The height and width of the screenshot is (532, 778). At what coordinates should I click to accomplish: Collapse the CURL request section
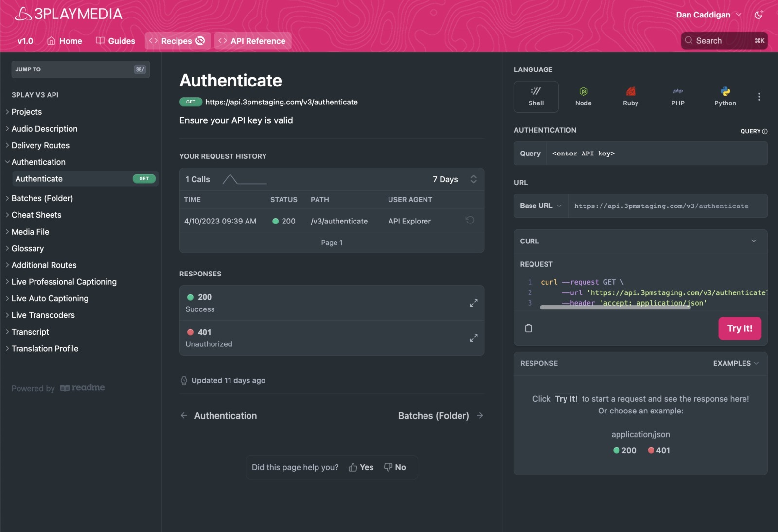(x=754, y=240)
